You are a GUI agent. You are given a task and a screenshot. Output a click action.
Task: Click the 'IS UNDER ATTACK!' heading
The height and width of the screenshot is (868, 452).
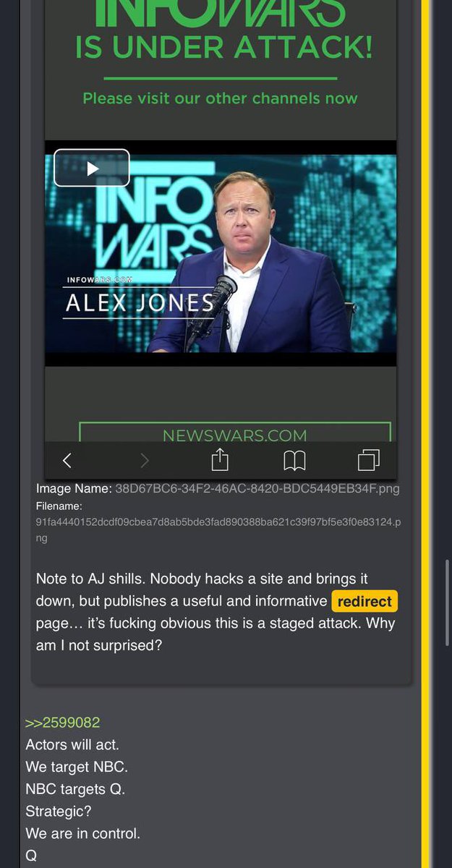(224, 48)
